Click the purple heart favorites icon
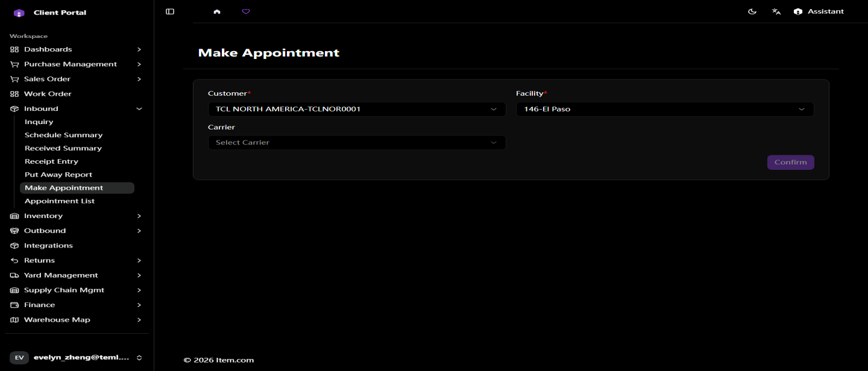 (x=245, y=11)
